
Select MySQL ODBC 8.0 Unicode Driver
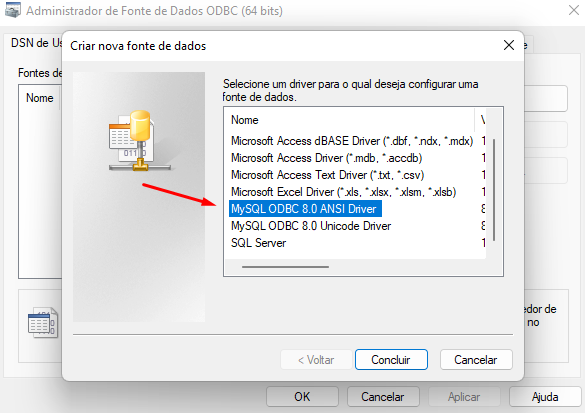pos(311,226)
